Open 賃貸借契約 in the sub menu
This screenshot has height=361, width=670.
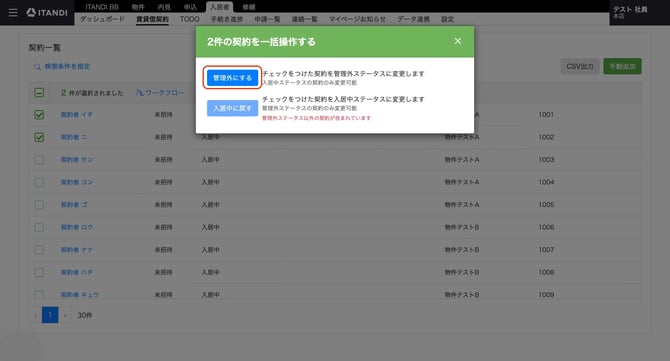point(153,19)
